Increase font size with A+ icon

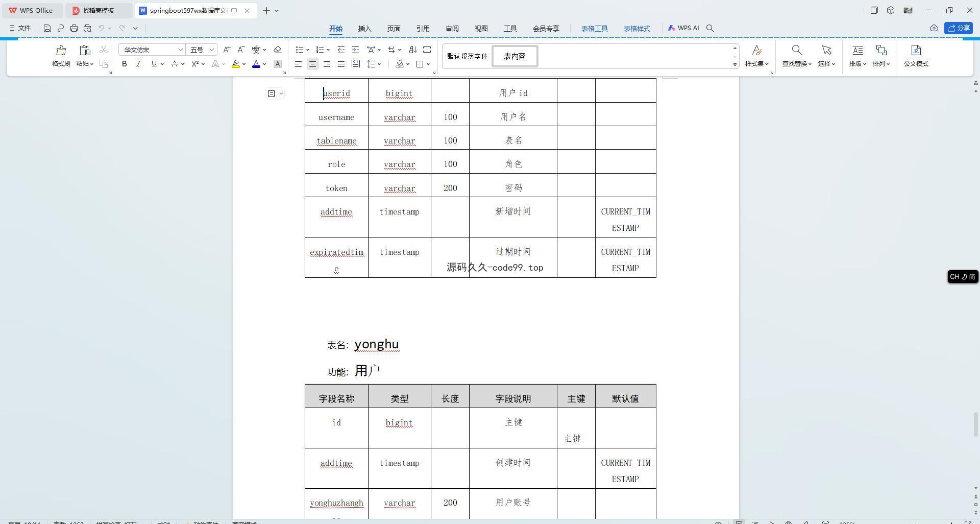click(227, 50)
